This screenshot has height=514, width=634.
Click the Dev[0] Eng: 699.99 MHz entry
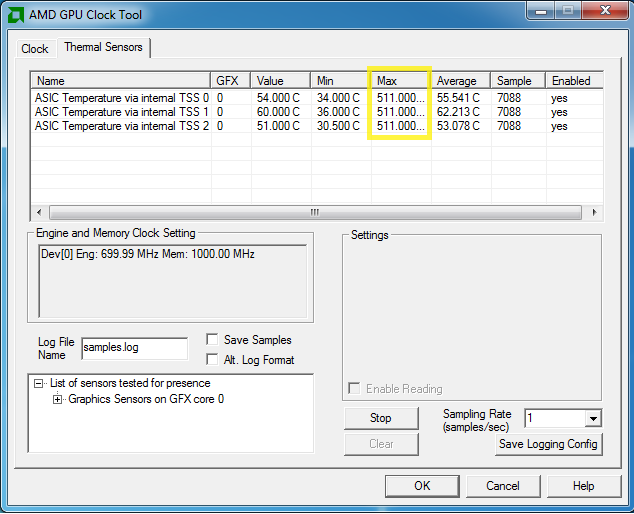(x=148, y=254)
